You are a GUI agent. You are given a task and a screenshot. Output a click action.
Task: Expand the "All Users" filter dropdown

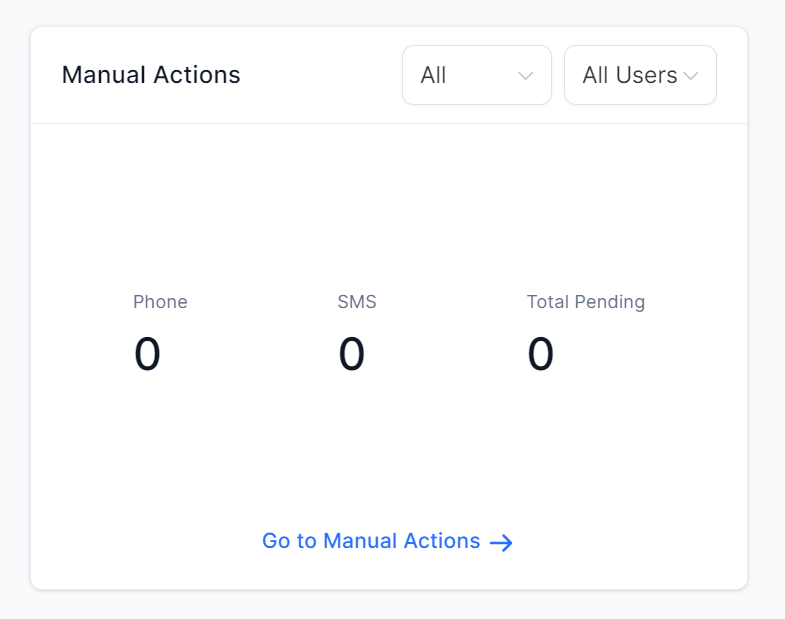click(x=640, y=75)
